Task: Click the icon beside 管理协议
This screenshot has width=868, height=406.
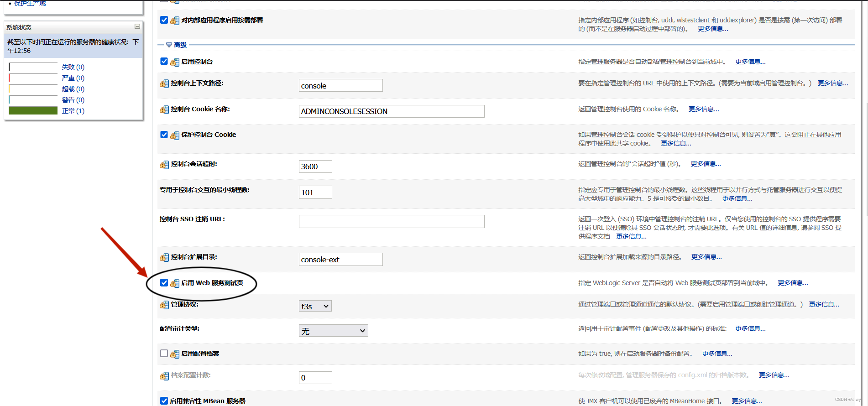Action: pyautogui.click(x=164, y=305)
